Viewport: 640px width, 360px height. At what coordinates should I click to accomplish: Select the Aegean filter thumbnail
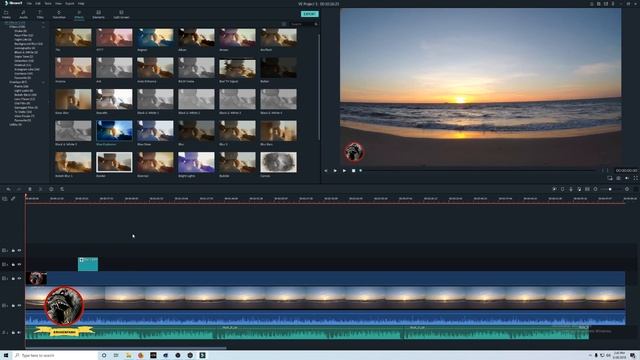(x=155, y=37)
